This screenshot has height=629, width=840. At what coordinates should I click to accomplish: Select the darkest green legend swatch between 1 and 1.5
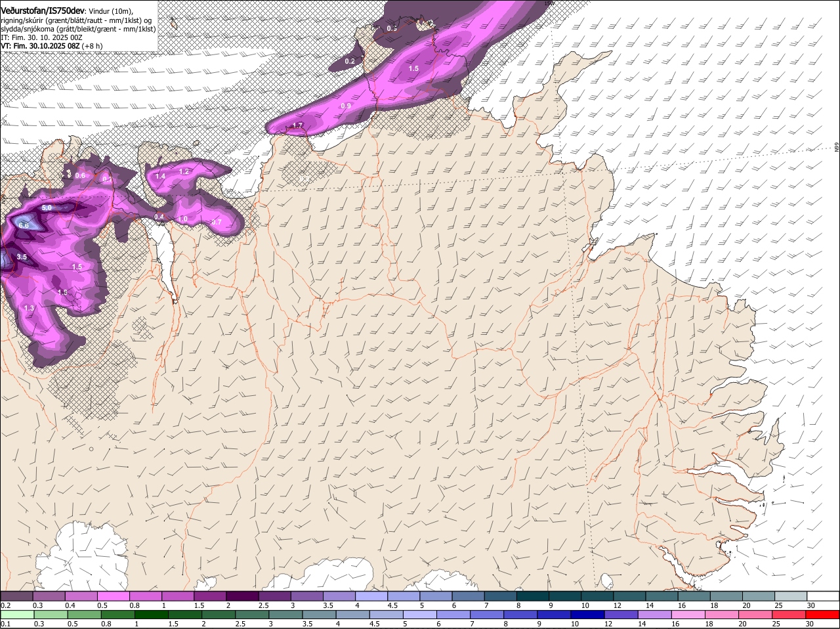[x=150, y=615]
